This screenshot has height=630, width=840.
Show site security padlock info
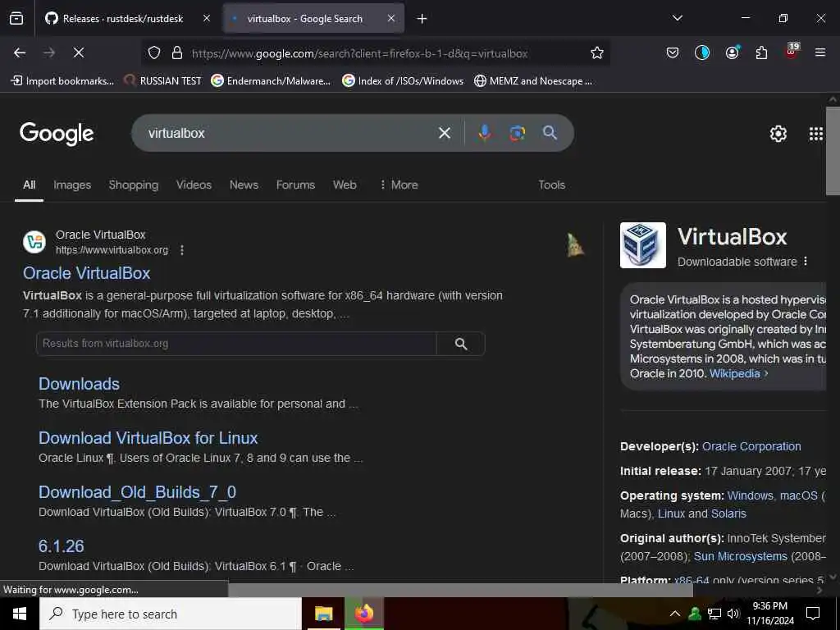177,52
